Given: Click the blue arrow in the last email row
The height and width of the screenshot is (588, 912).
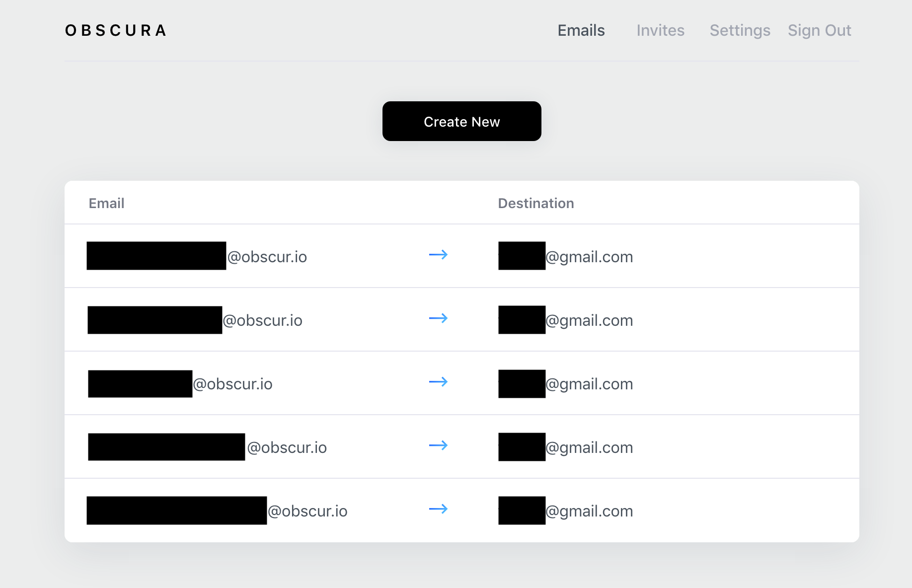Looking at the screenshot, I should 438,509.
